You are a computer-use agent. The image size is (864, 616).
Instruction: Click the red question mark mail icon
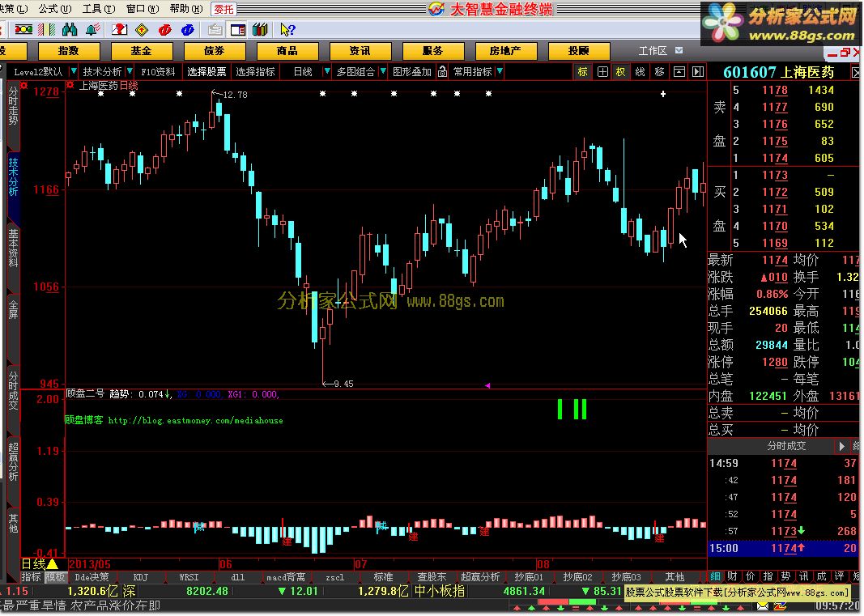pos(119,30)
